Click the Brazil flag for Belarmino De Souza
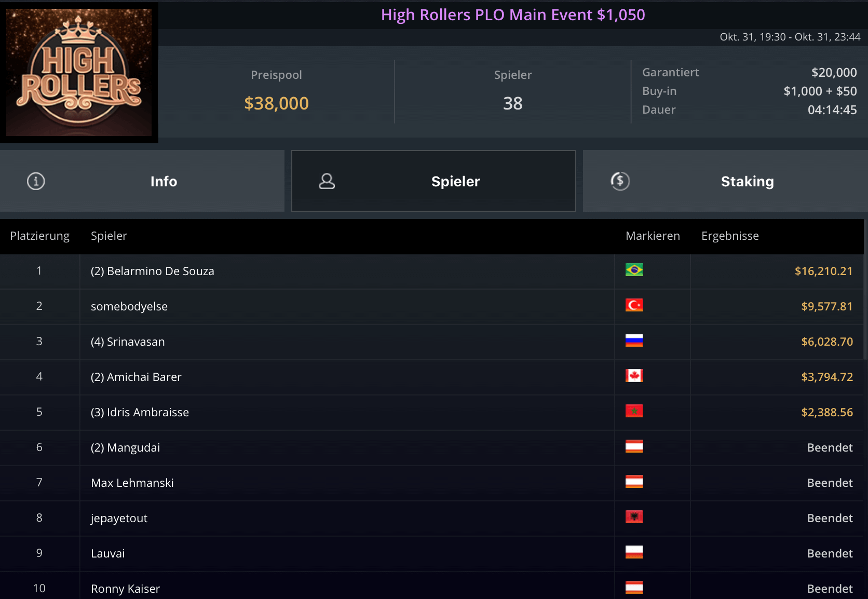868x599 pixels. (634, 270)
